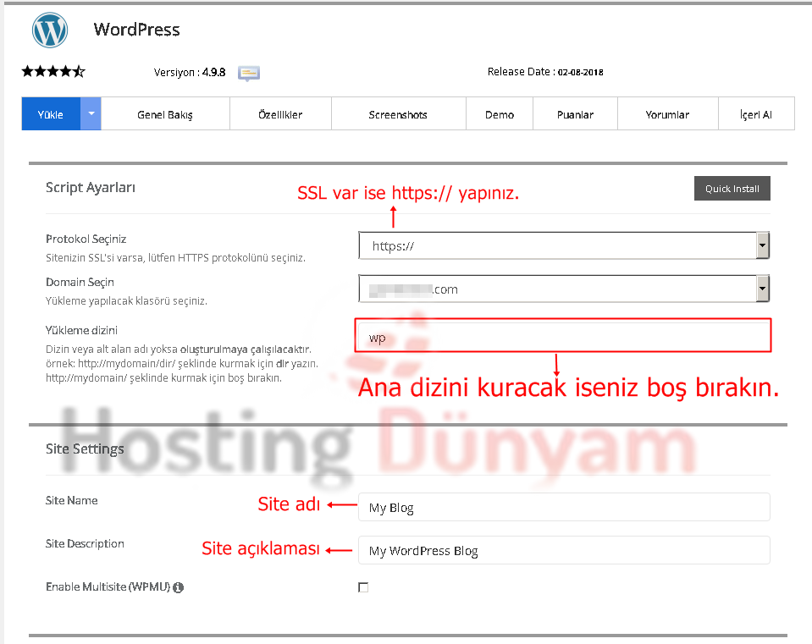Click the Script Ayarları heading
812x644 pixels.
[91, 187]
